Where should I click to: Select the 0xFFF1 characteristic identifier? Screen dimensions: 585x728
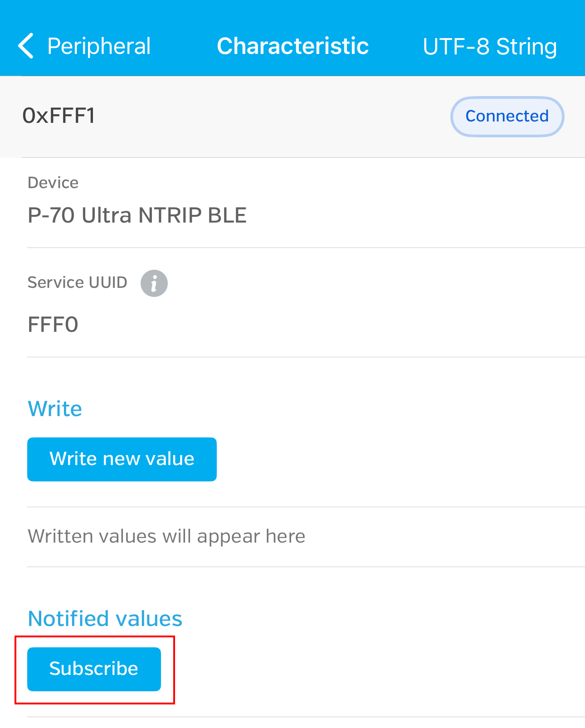(59, 116)
